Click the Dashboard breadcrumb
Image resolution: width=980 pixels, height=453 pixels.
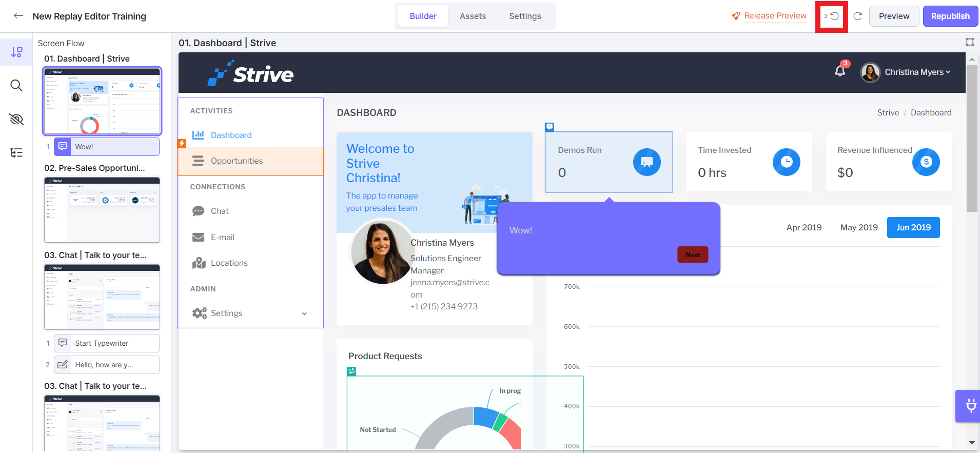click(x=931, y=113)
